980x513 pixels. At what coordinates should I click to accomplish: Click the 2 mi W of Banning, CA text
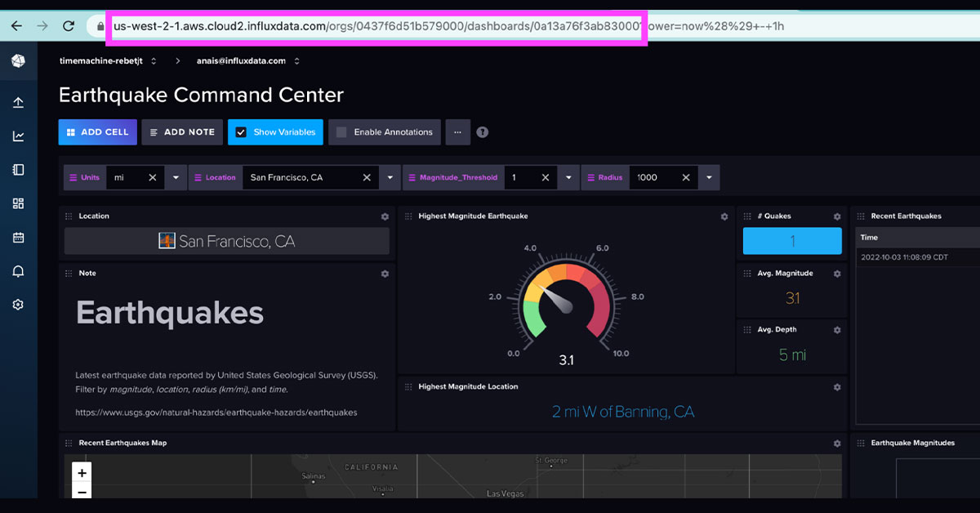(623, 412)
